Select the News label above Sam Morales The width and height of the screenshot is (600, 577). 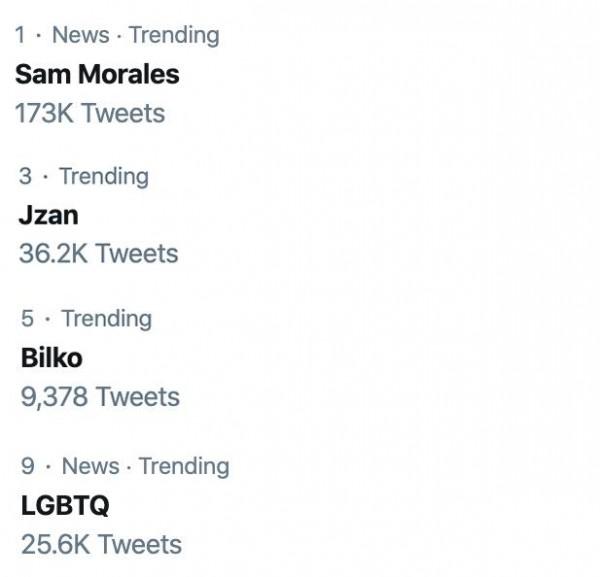[x=80, y=35]
